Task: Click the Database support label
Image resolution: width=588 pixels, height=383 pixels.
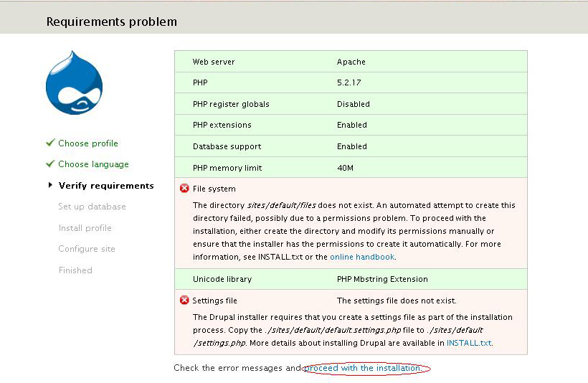Action: (x=227, y=146)
